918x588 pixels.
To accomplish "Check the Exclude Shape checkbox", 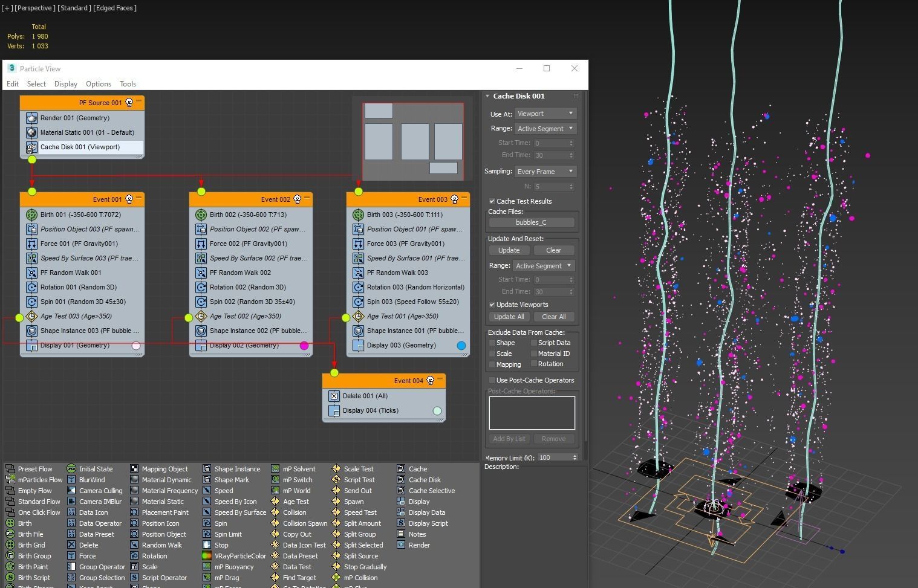I will coord(492,343).
